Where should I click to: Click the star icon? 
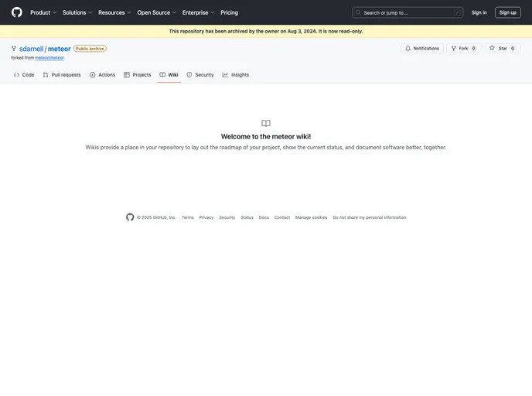pyautogui.click(x=492, y=48)
